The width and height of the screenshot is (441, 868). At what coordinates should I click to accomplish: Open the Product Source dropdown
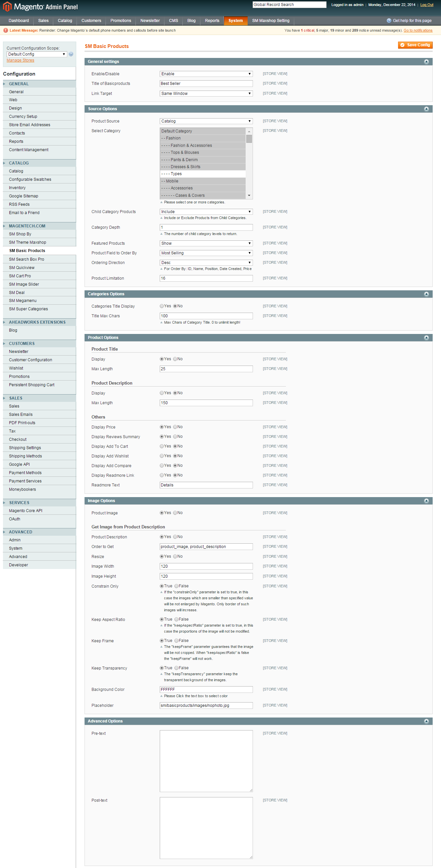(x=206, y=121)
